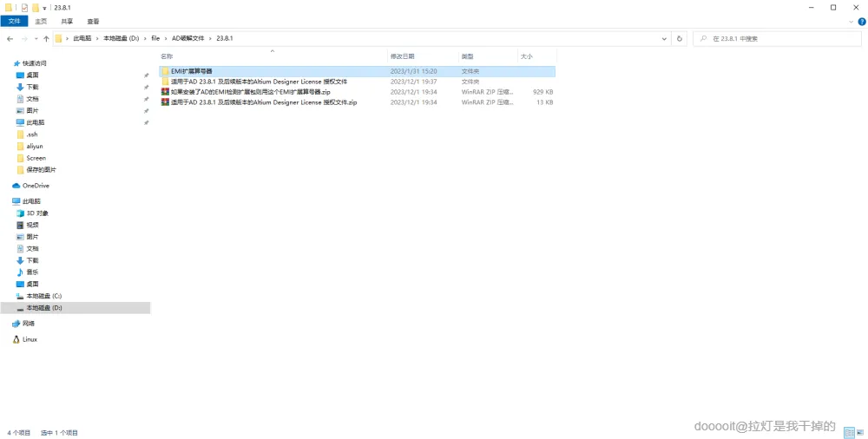868x439 pixels.
Task: Expand the ribbon with the chevron
Action: tap(851, 22)
